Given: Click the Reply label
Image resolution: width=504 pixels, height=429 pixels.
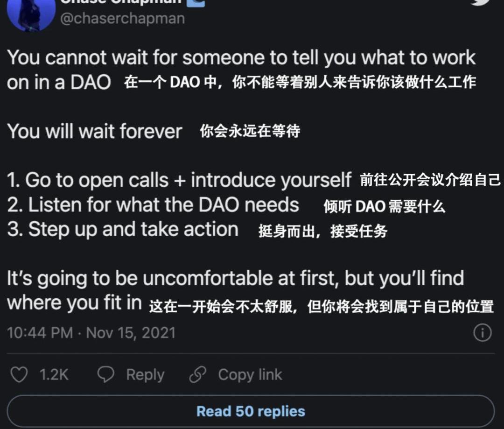Looking at the screenshot, I should point(145,374).
